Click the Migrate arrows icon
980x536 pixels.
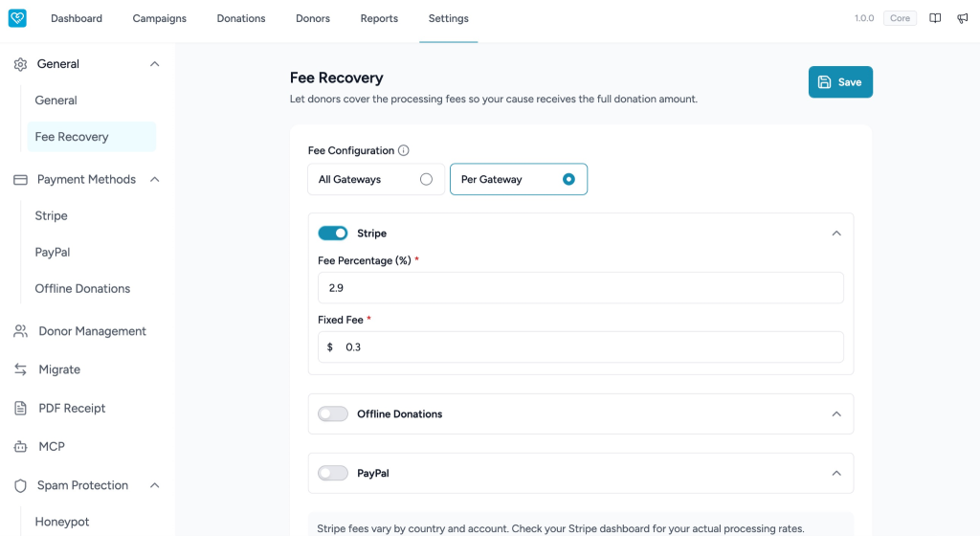tap(21, 369)
